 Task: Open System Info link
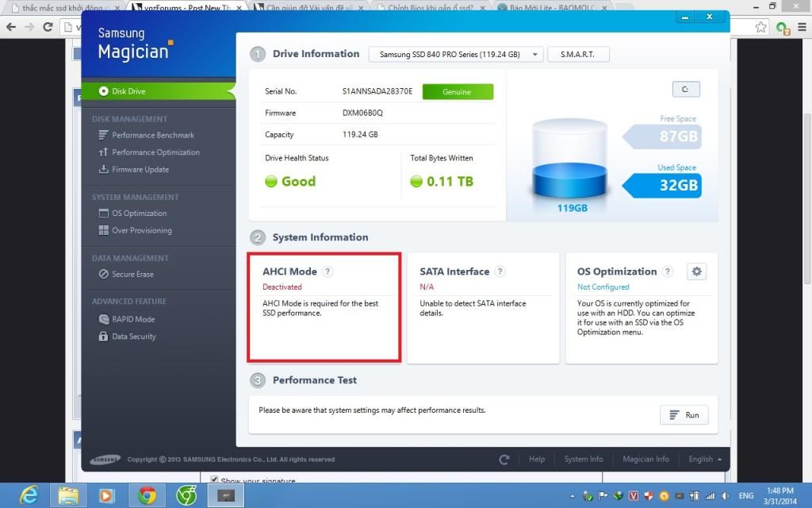[x=584, y=460]
